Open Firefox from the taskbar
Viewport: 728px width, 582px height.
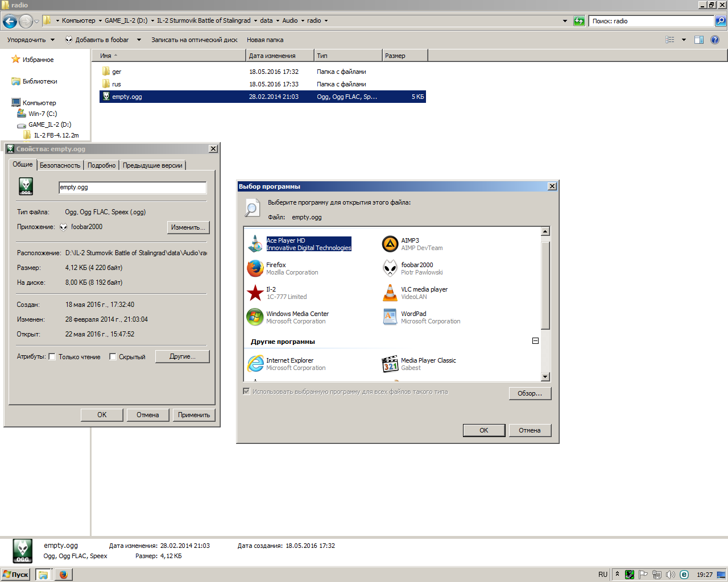point(63,575)
